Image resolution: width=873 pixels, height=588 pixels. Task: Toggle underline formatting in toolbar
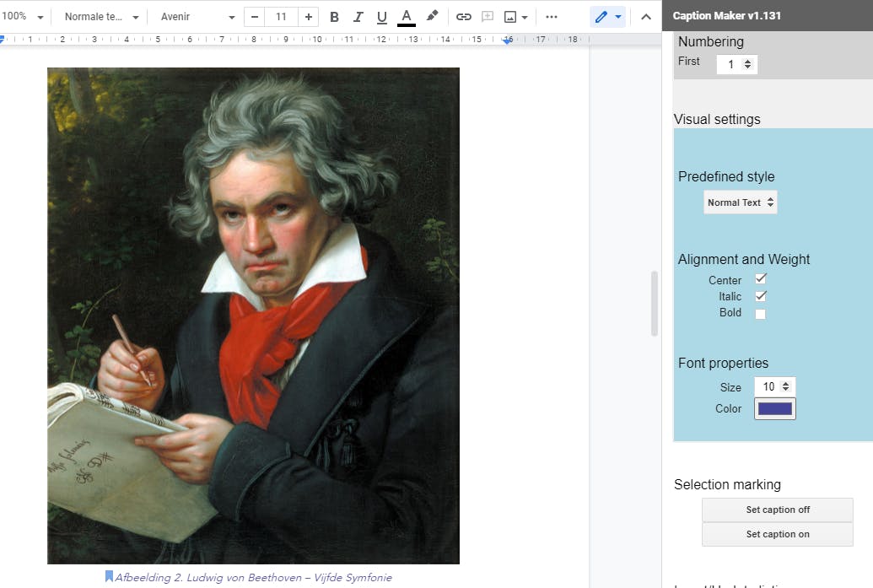tap(382, 17)
